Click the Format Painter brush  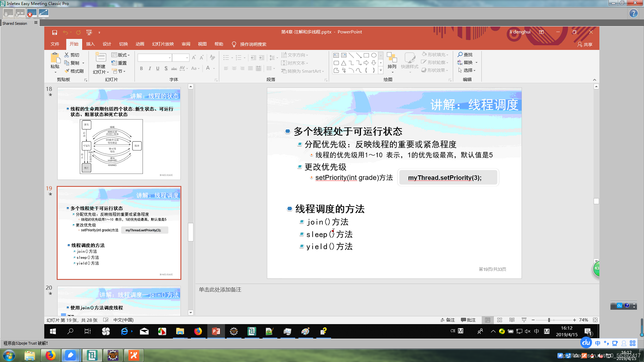[x=67, y=71]
